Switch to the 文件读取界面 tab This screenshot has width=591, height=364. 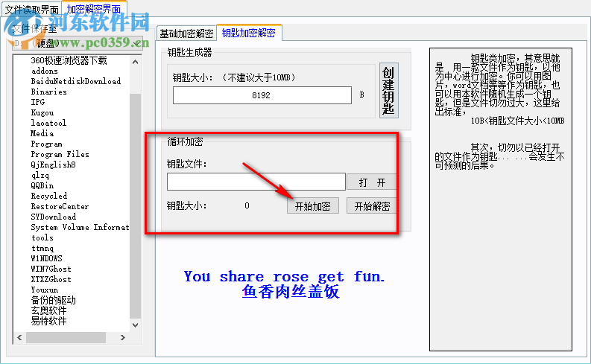pyautogui.click(x=31, y=9)
